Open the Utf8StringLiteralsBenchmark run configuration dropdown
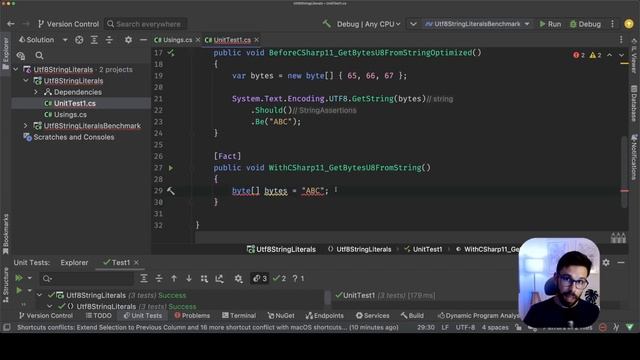Image resolution: width=640 pixels, height=360 pixels. [x=477, y=24]
